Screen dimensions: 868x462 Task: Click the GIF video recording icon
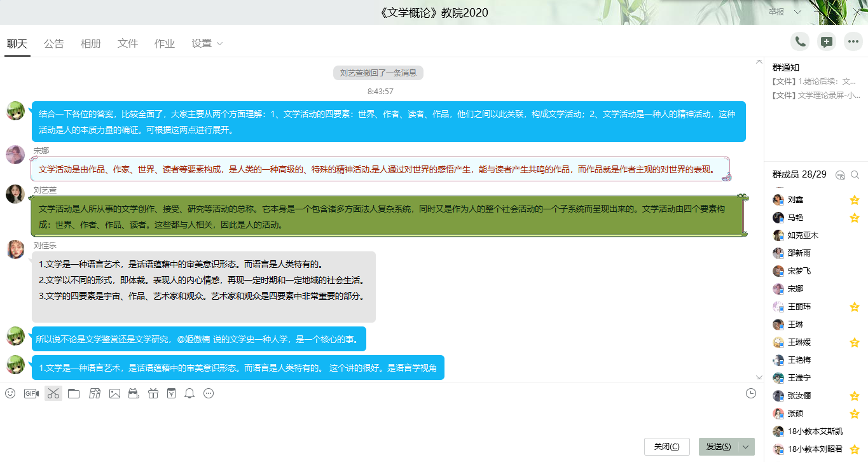click(x=31, y=394)
